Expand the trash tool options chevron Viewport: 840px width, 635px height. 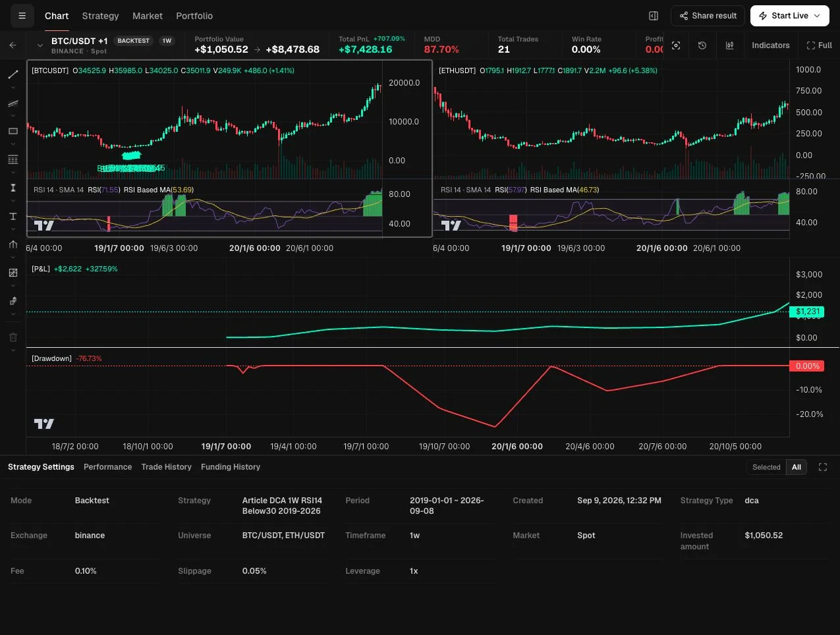click(x=13, y=350)
